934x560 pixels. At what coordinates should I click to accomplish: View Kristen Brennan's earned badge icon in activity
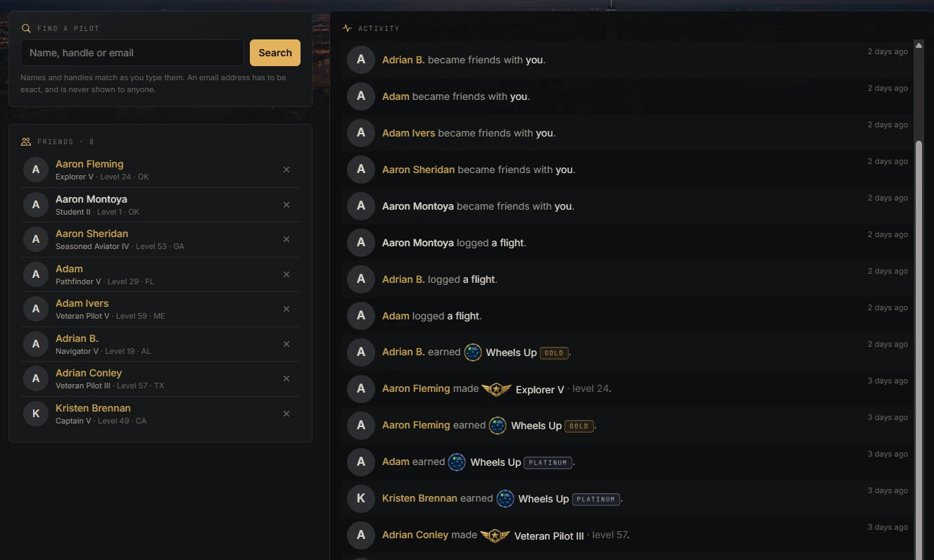point(505,499)
